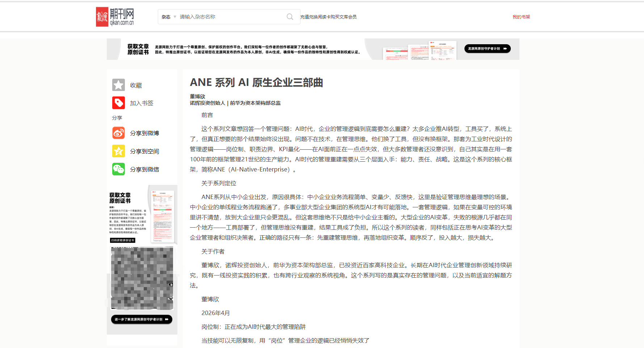Click the 龙源网原创守护者计划 banner button
This screenshot has width=644, height=348.
(487, 49)
